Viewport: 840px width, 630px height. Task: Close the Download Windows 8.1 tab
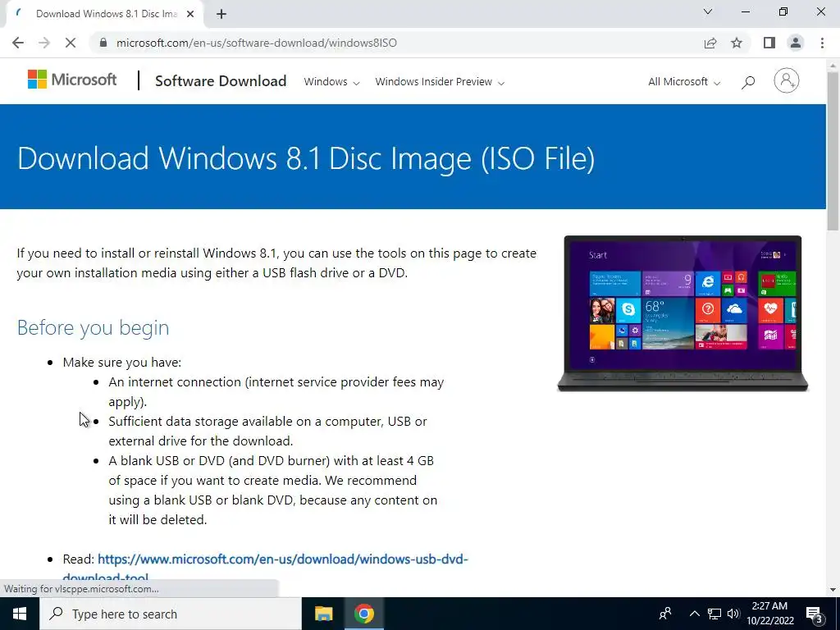tap(190, 14)
